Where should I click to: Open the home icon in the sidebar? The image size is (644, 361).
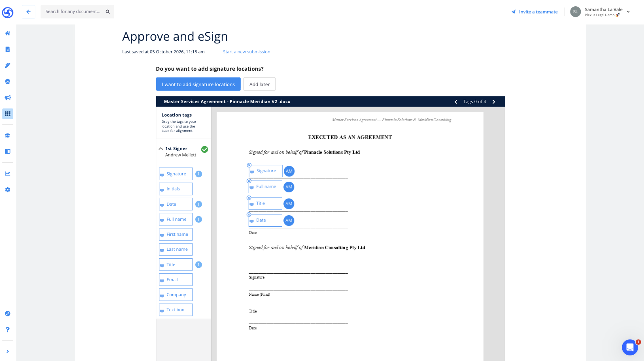tap(8, 33)
